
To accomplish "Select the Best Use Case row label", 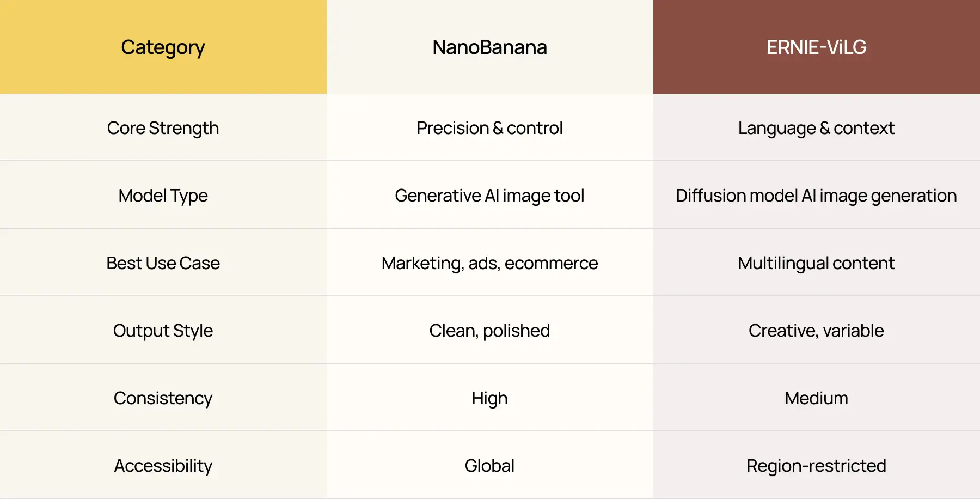I will (x=163, y=263).
